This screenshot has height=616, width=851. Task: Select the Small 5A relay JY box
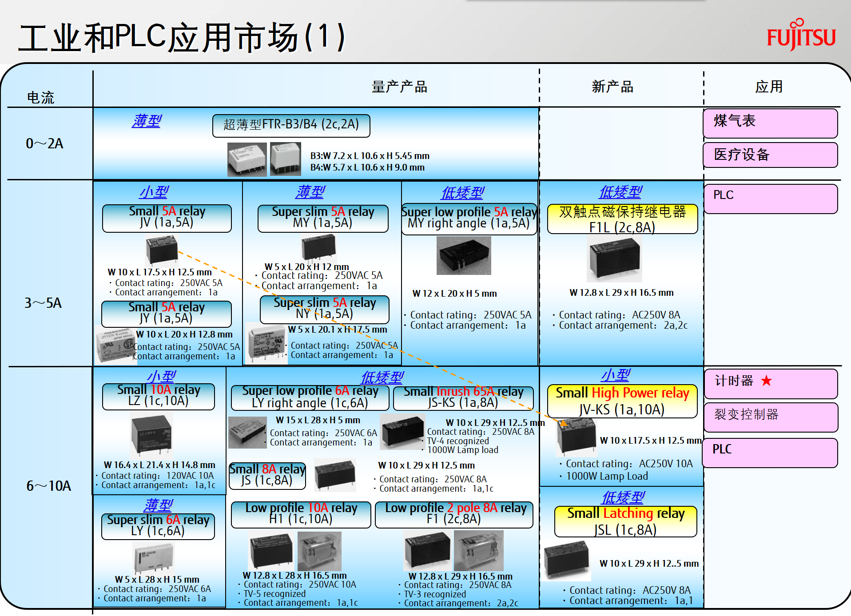[x=167, y=314]
